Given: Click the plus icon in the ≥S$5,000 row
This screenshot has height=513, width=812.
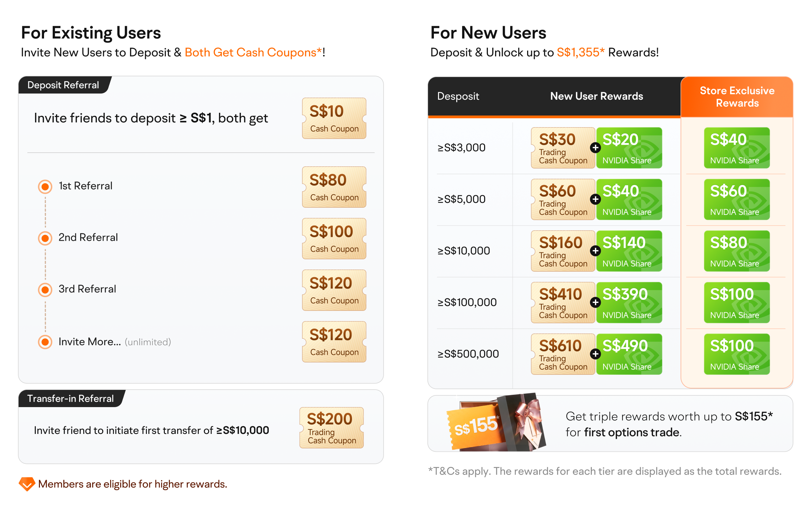Looking at the screenshot, I should point(595,199).
